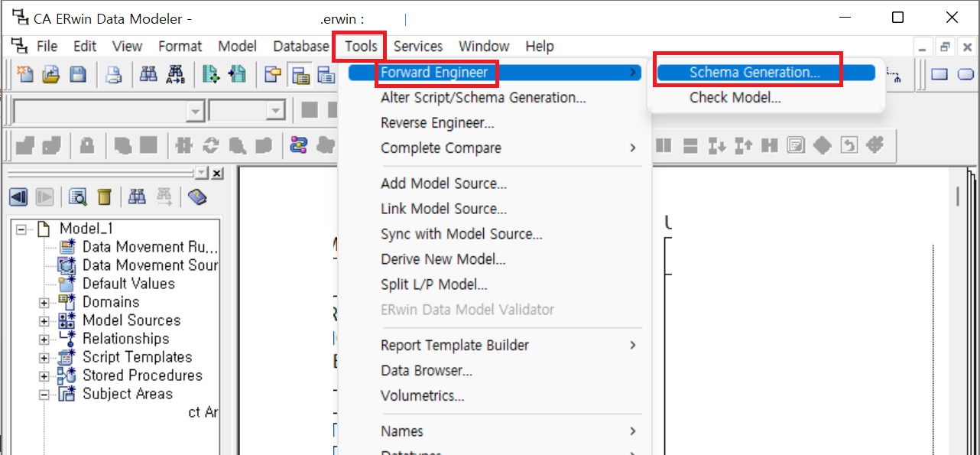Click the Forward Engineer green sheet icon
The image size is (980, 455).
[211, 74]
